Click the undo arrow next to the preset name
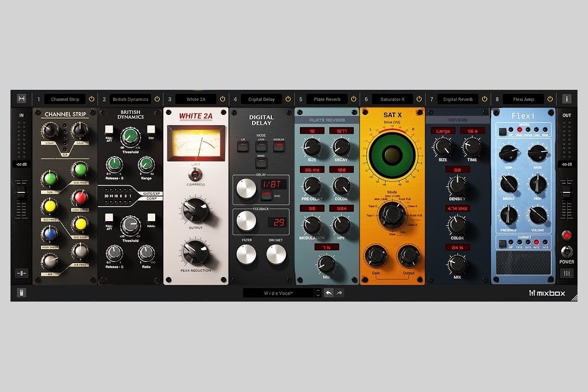Screen dimensions: 588x392 click(x=328, y=292)
